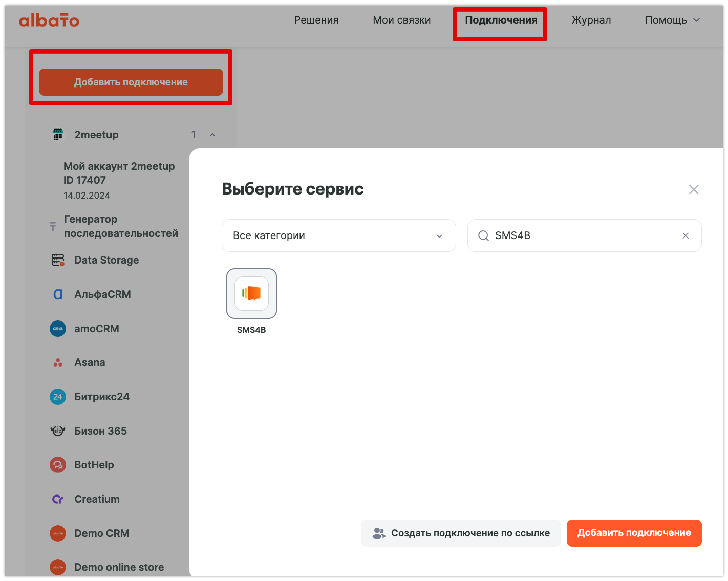Clear the SMS4B search text
This screenshot has height=581, width=728.
point(686,235)
